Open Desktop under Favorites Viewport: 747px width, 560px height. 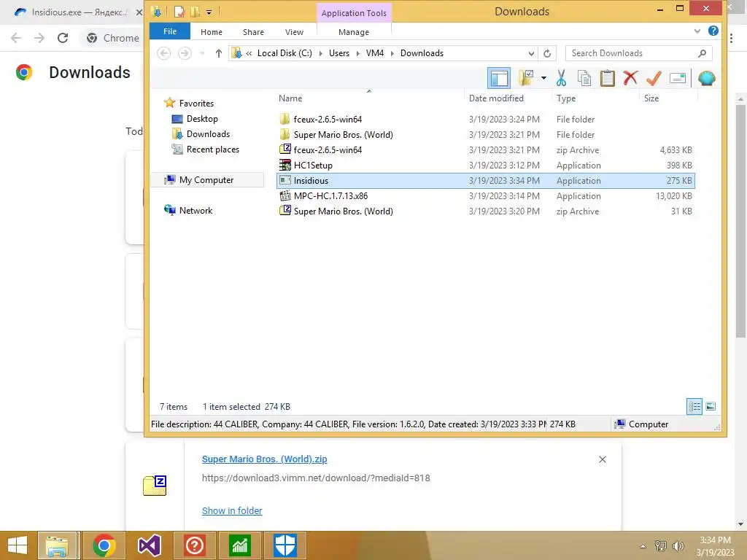pos(202,119)
